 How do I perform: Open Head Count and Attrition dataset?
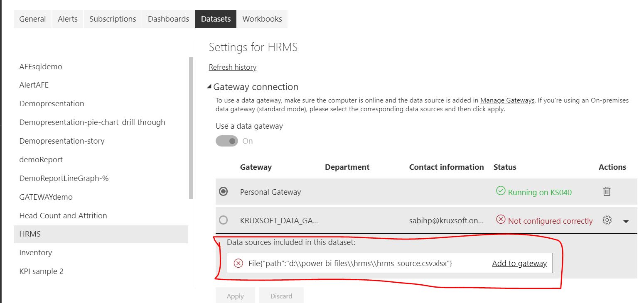point(63,216)
